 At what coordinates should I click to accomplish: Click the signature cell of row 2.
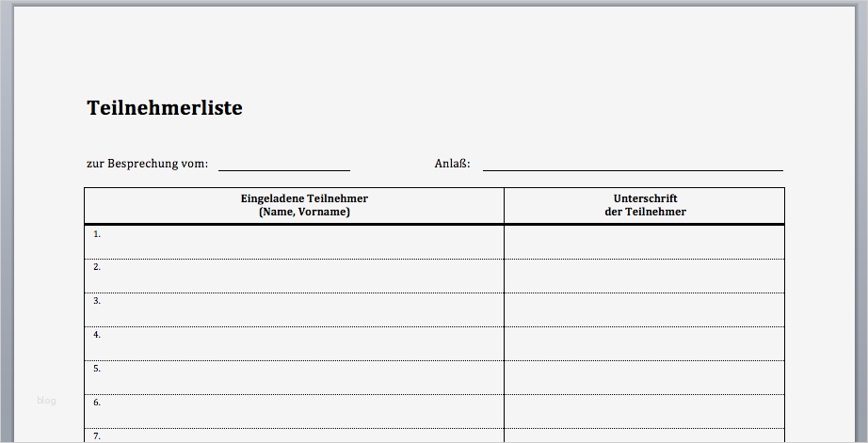644,276
